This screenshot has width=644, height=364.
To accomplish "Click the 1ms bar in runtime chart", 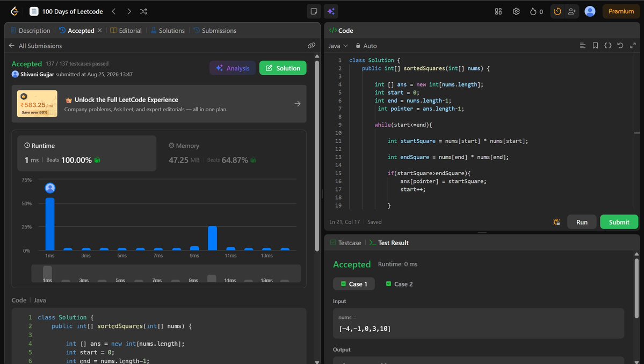I will click(50, 224).
